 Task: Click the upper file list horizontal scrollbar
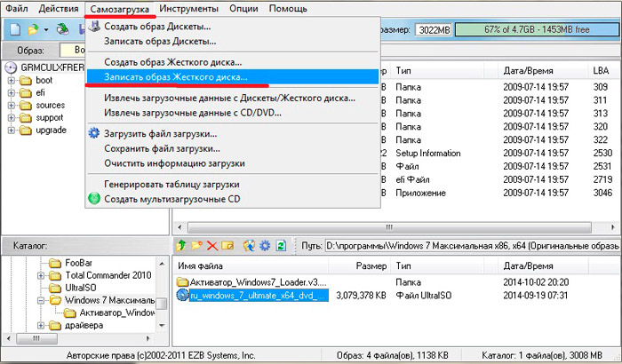[389, 227]
